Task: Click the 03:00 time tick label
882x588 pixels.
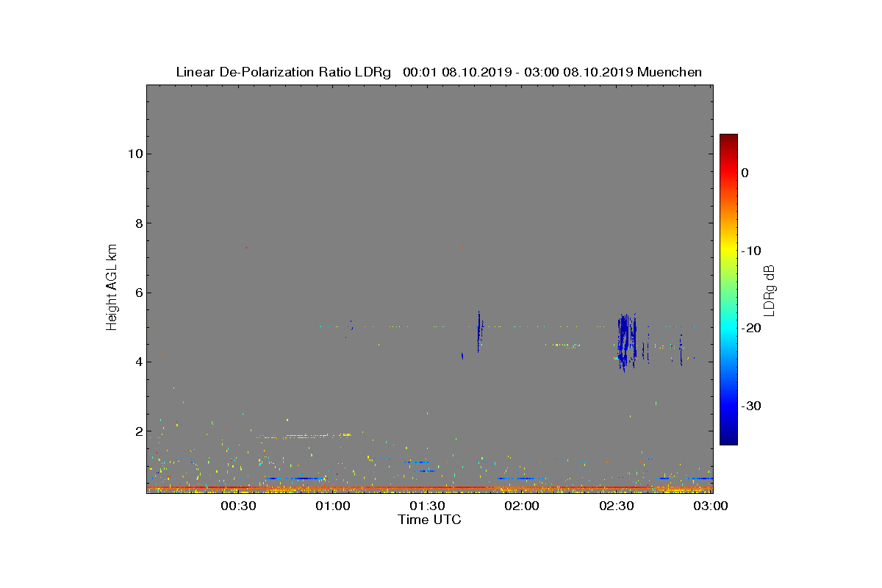Action: point(711,506)
